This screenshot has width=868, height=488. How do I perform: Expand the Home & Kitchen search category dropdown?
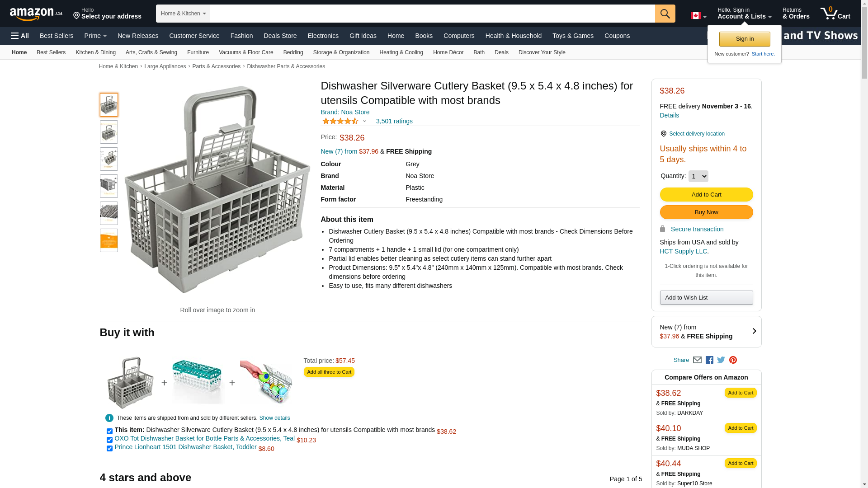tap(183, 14)
